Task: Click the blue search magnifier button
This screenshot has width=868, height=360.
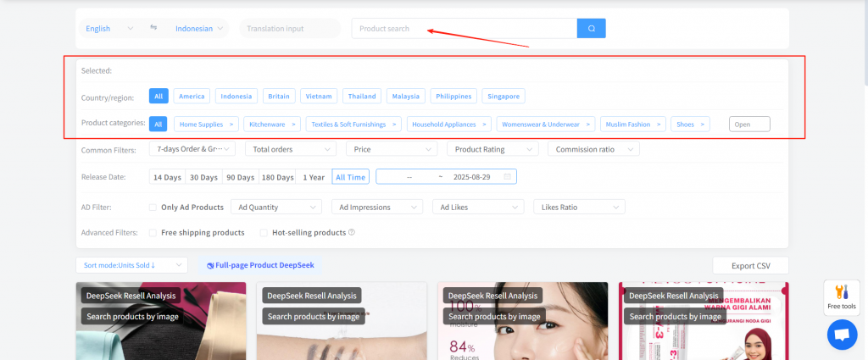Action: click(x=591, y=29)
